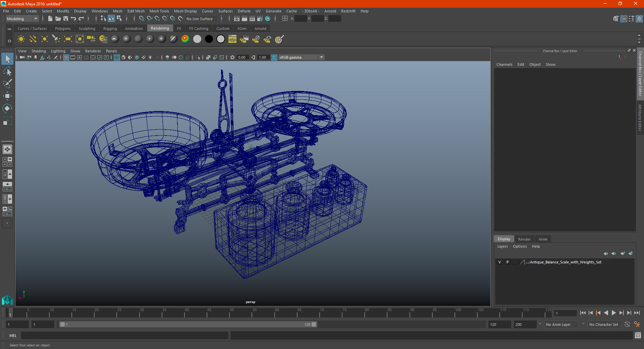Click the striped layered shader shelf icon
This screenshot has height=349, width=644.
click(x=174, y=39)
